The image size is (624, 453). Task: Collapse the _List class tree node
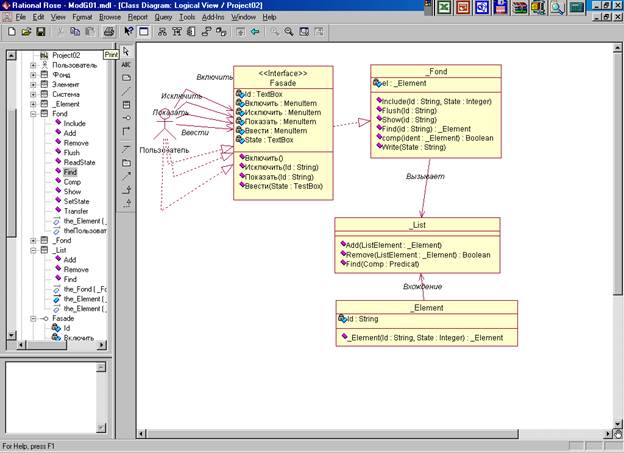tap(33, 250)
